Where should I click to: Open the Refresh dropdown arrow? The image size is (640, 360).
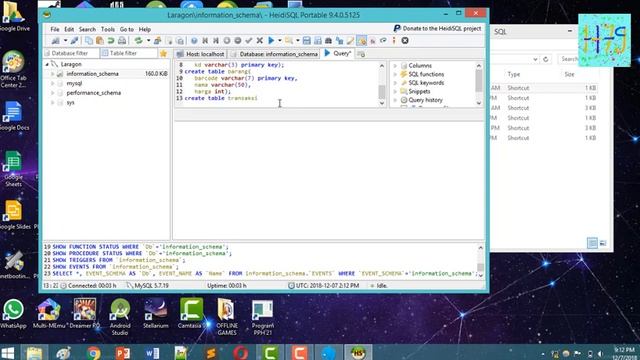[x=148, y=40]
